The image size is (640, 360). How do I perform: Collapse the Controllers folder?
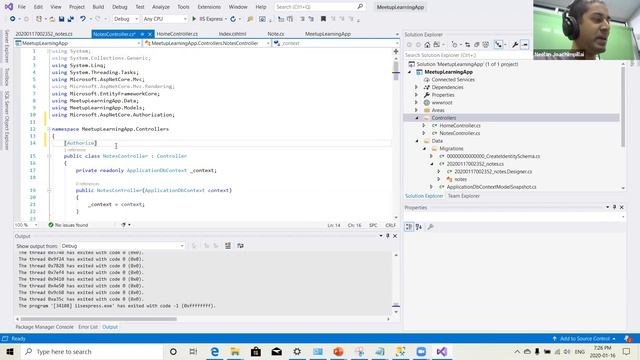(x=417, y=118)
